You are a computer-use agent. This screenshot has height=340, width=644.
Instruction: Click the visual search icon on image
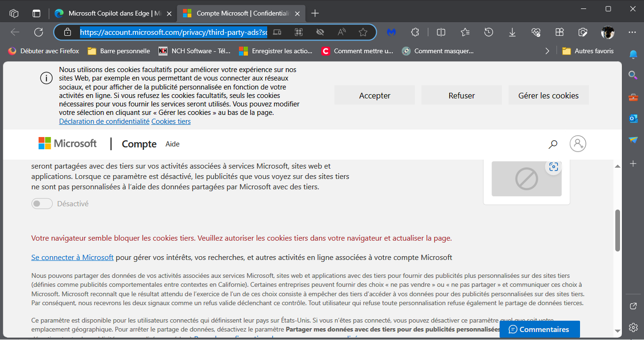[x=554, y=167]
